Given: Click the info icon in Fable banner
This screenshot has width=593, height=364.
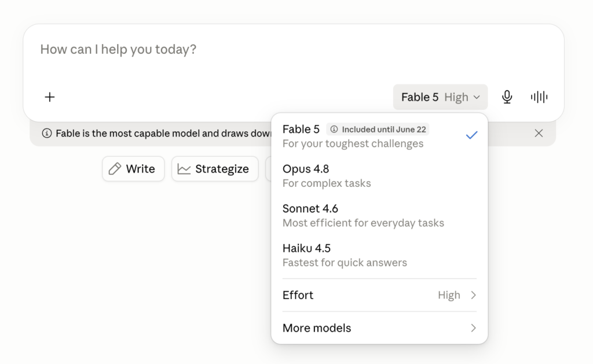Looking at the screenshot, I should pyautogui.click(x=47, y=133).
